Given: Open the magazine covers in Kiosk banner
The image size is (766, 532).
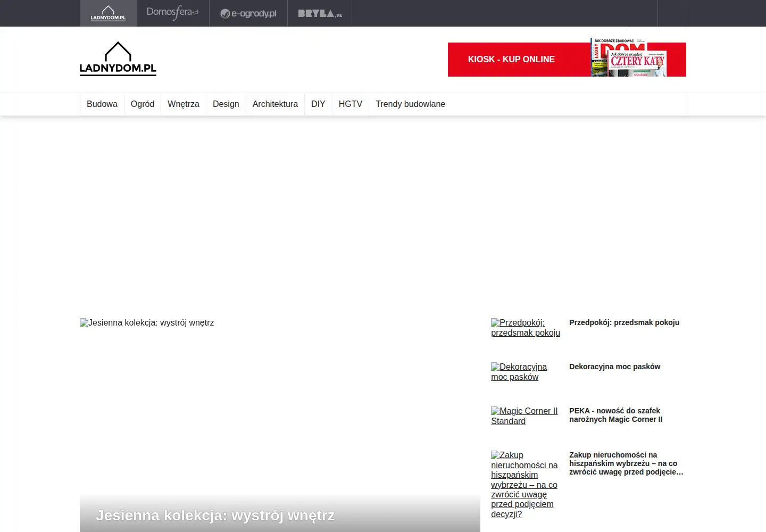Looking at the screenshot, I should pyautogui.click(x=628, y=57).
